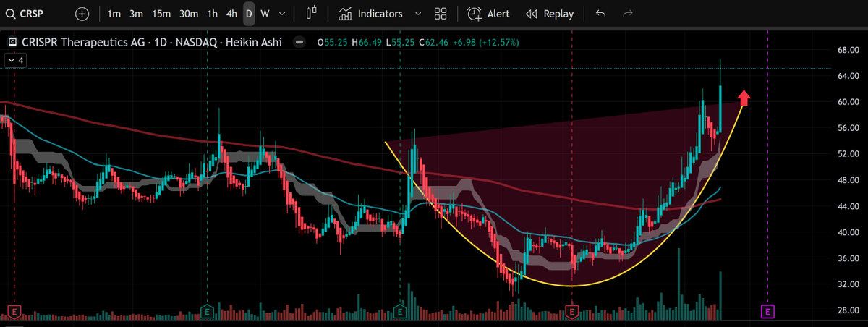Create a new Alert
This screenshot has width=868, height=327.
tap(488, 14)
